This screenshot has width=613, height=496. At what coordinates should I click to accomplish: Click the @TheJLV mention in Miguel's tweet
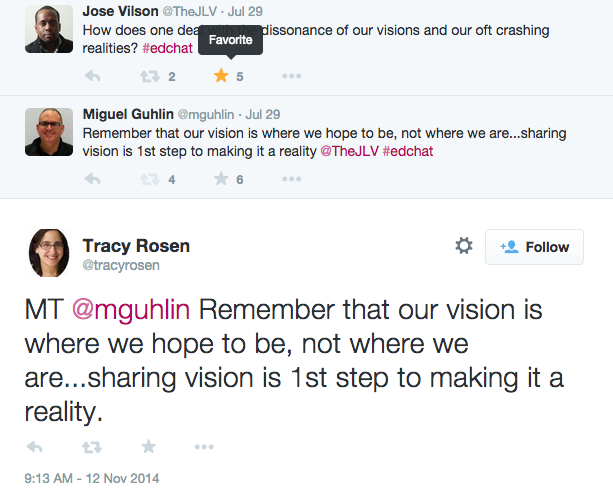tap(346, 152)
